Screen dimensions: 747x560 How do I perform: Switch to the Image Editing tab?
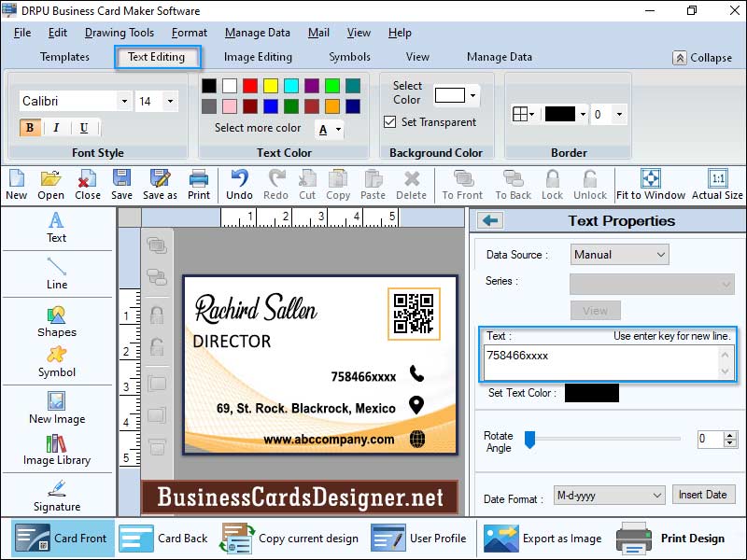257,56
